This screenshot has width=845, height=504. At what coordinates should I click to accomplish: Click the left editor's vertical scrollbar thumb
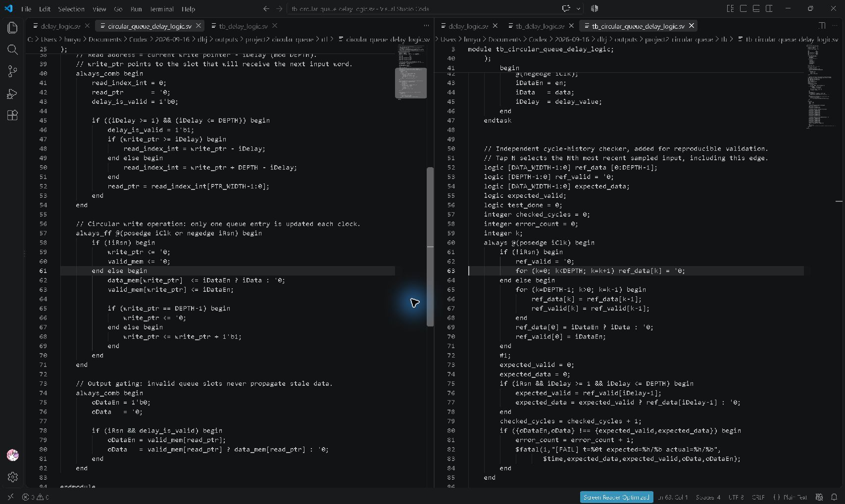click(430, 246)
